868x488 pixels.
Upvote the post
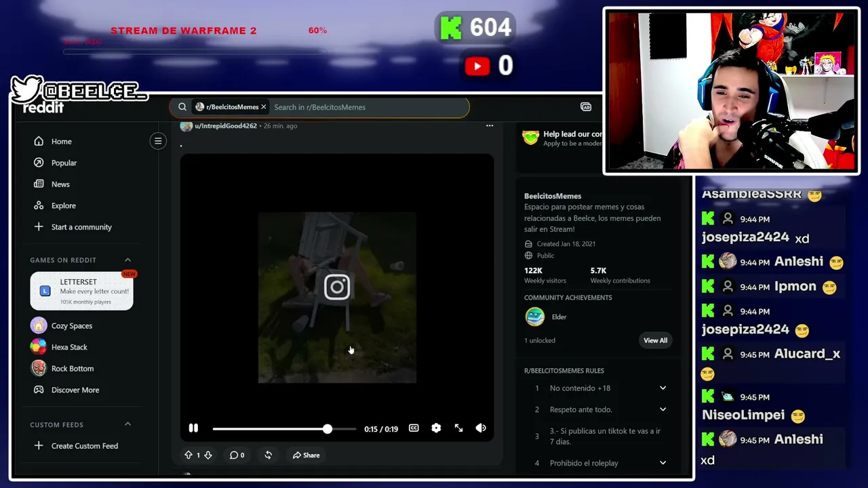pyautogui.click(x=189, y=455)
